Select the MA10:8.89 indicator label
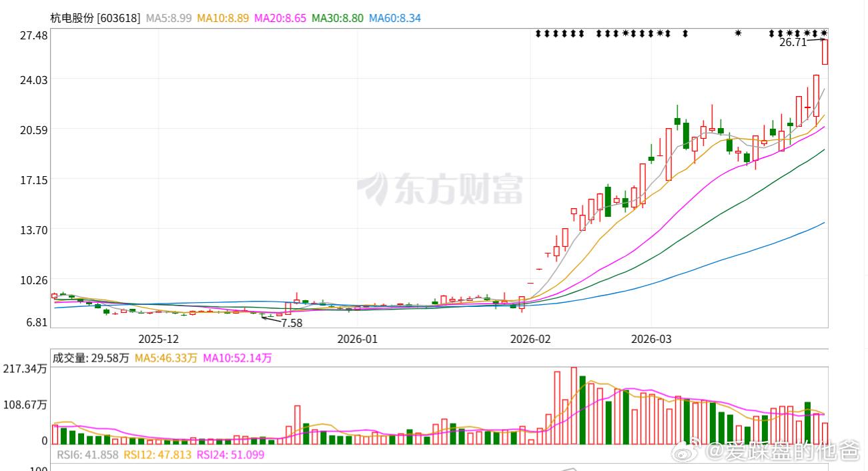868x471 pixels. pyautogui.click(x=224, y=18)
